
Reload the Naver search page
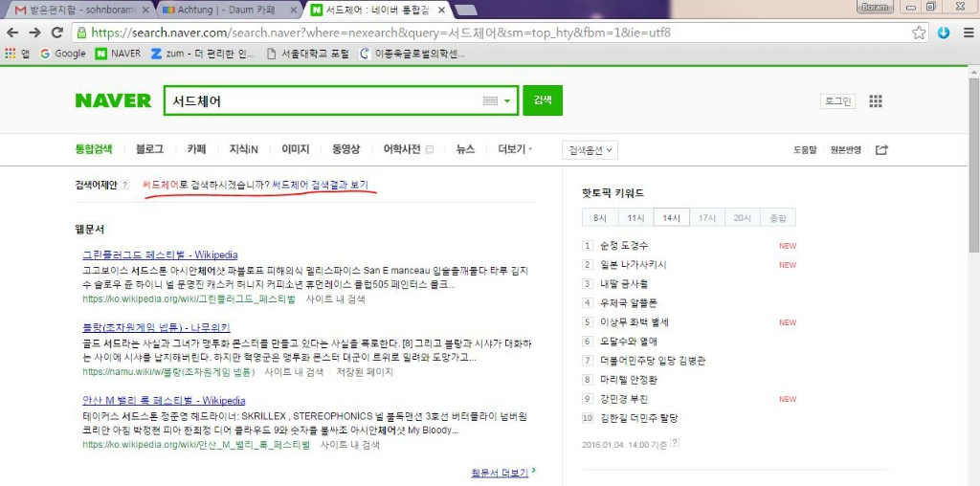pos(57,33)
